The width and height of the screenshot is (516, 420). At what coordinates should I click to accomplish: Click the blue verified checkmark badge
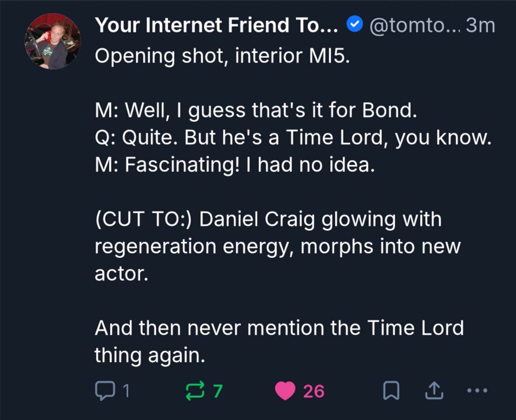(354, 24)
